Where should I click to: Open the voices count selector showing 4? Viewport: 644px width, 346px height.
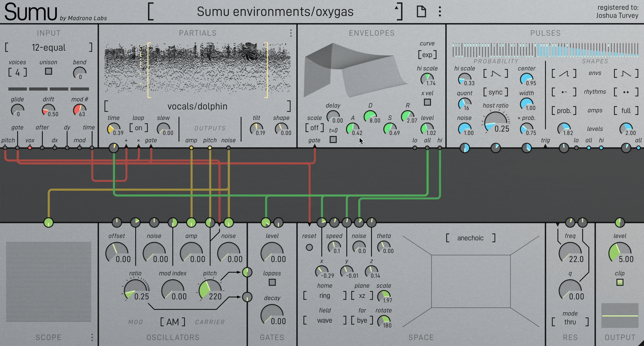pos(18,73)
